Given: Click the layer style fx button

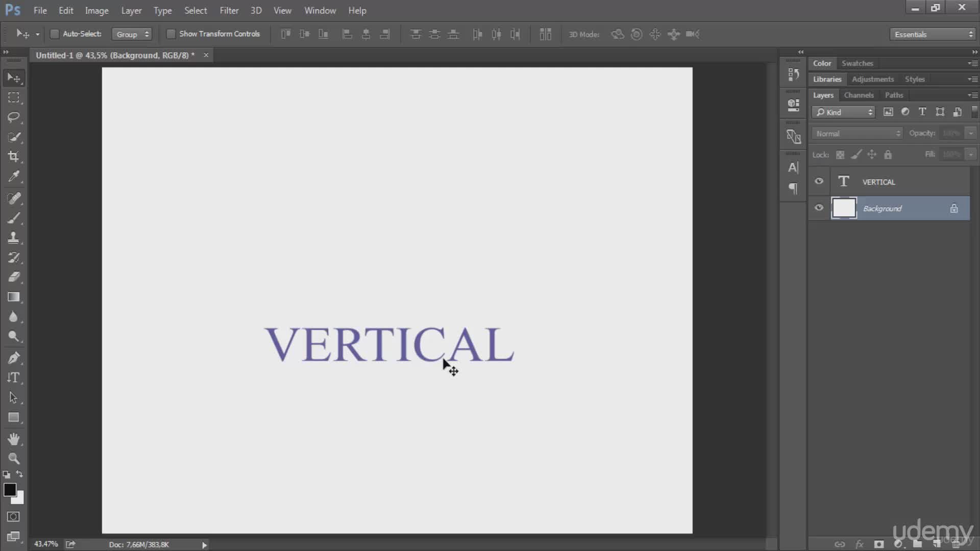Looking at the screenshot, I should 859,544.
